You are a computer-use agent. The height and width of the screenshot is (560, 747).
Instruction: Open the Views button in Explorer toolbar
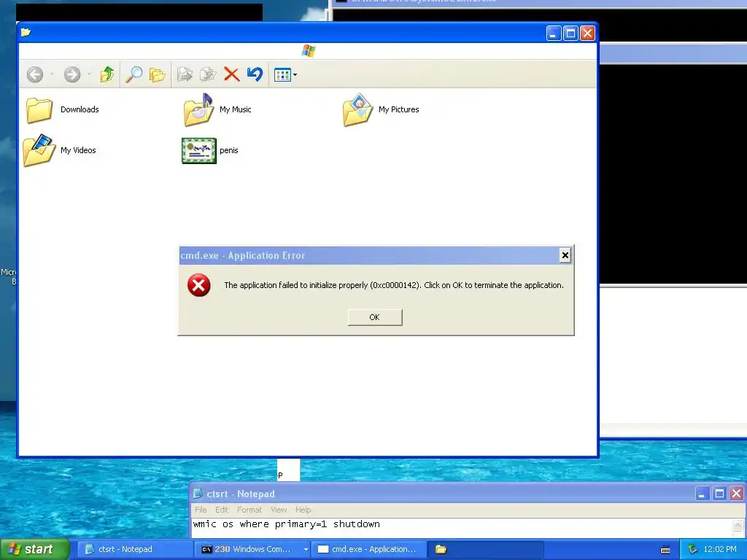tap(282, 75)
